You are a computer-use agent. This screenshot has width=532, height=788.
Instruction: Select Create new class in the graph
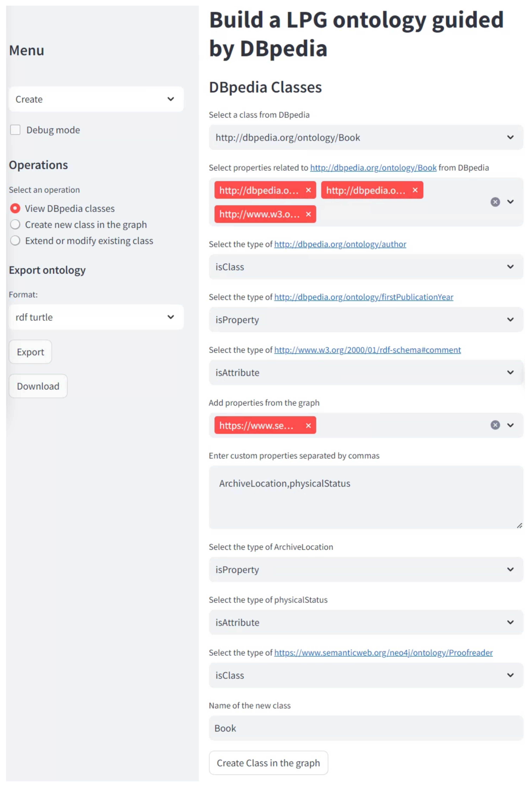pos(15,224)
